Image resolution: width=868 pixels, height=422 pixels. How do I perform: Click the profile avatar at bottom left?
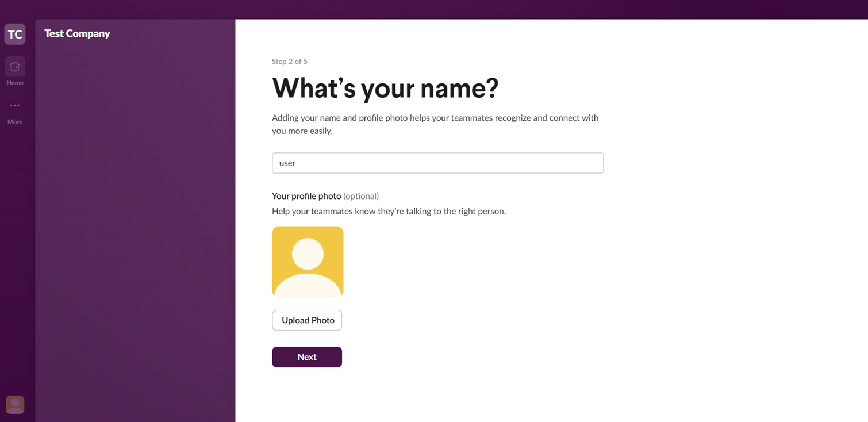pos(15,404)
